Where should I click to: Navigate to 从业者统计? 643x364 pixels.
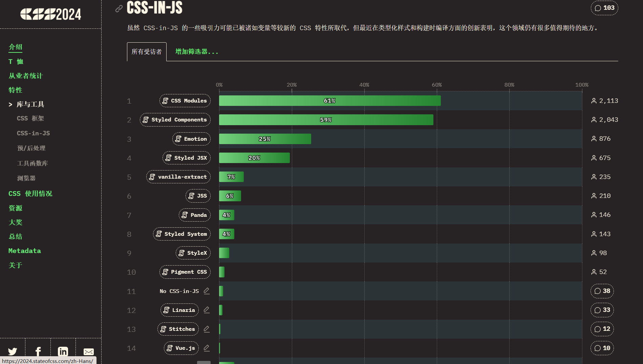pyautogui.click(x=26, y=76)
